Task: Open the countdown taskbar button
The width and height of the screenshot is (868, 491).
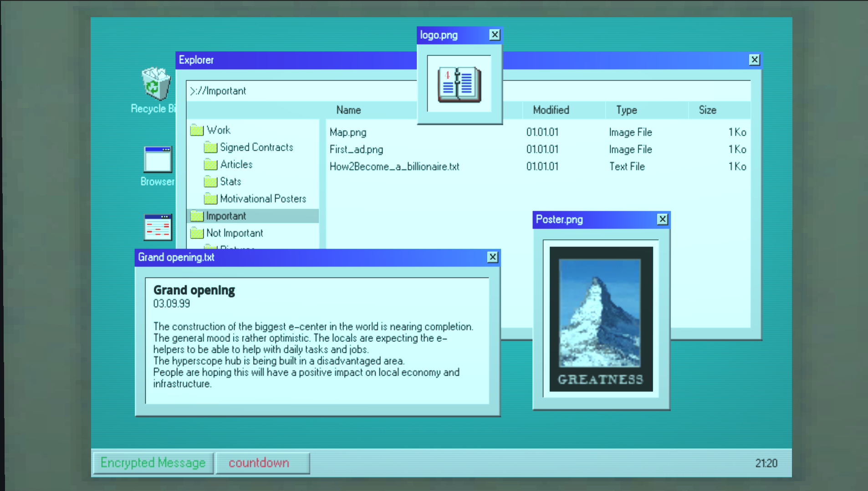Action: [262, 463]
